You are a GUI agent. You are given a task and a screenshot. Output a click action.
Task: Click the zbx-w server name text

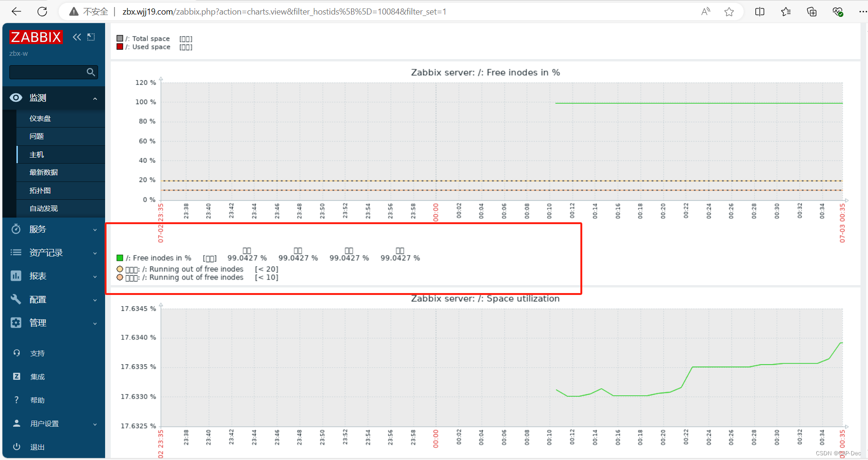(x=19, y=53)
